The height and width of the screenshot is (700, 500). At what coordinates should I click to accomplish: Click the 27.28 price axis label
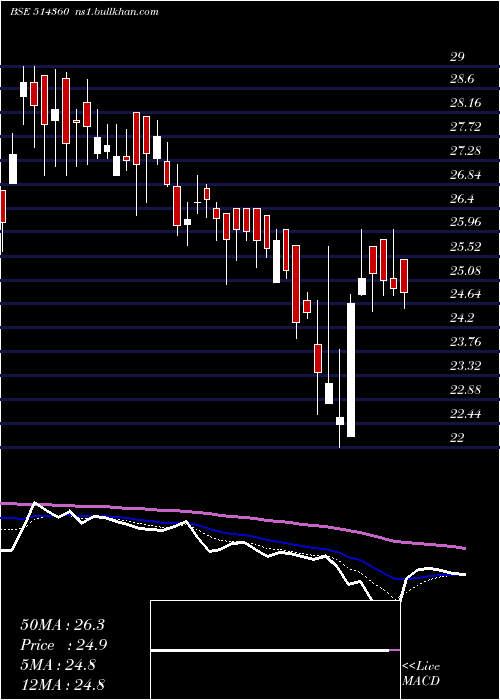[x=466, y=151]
